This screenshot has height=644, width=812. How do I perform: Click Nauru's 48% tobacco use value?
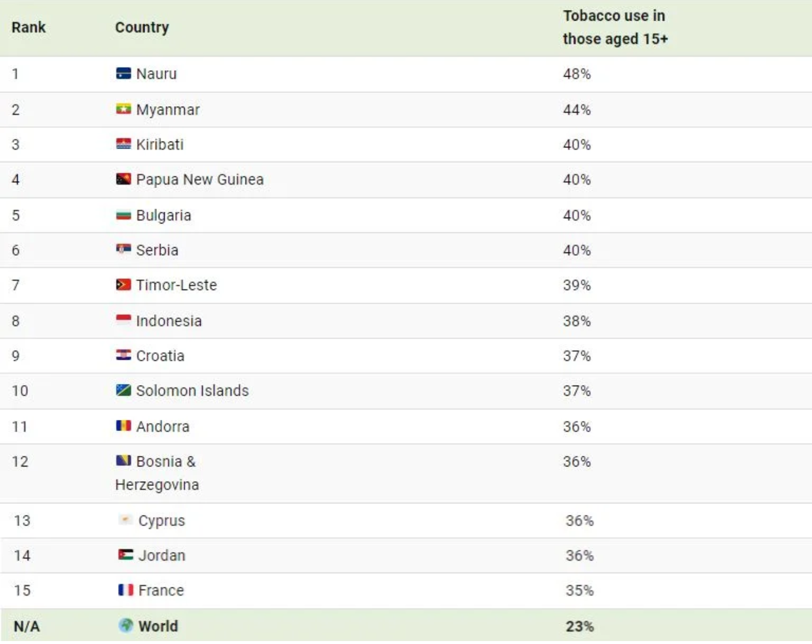[x=577, y=74]
